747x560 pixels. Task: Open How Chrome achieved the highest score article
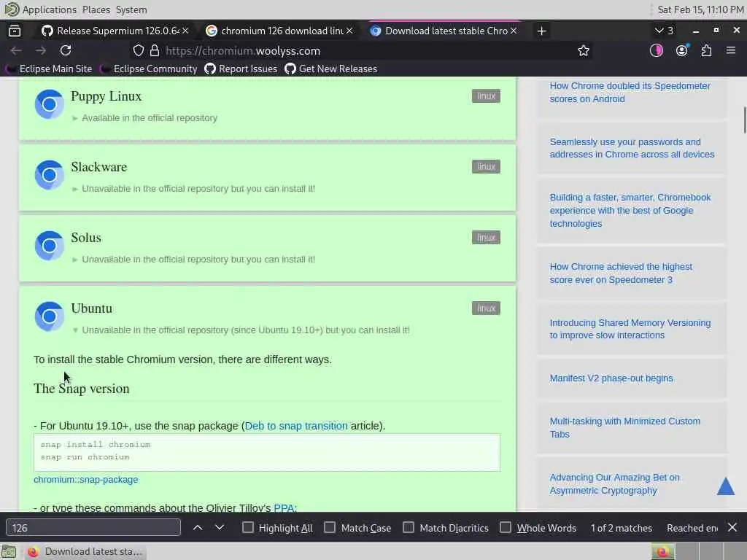(x=621, y=273)
